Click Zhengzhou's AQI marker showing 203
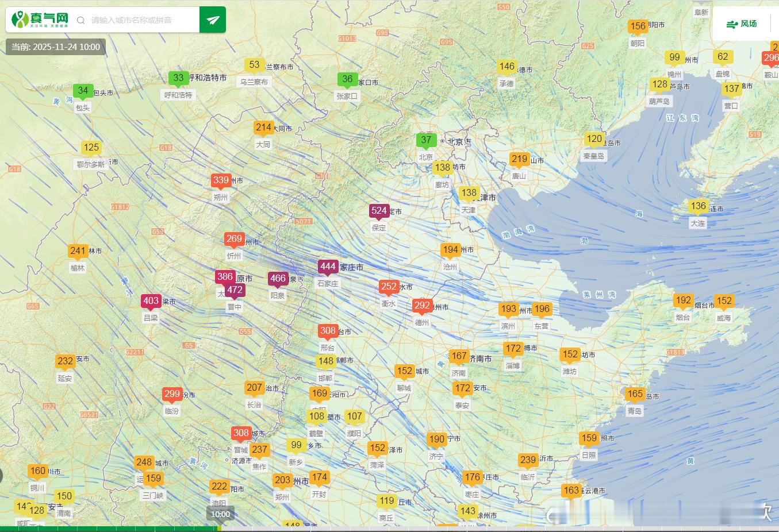Image resolution: width=779 pixels, height=532 pixels. (282, 481)
